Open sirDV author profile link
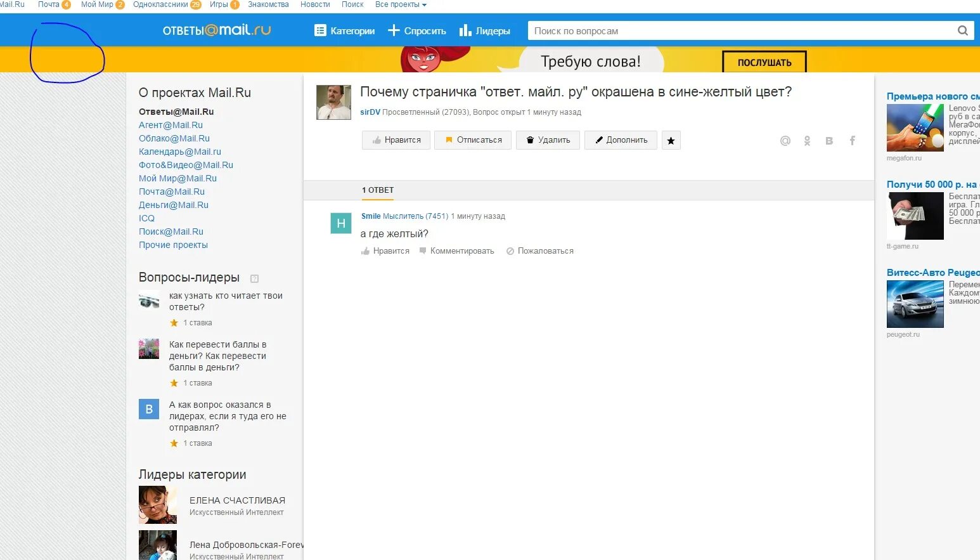The image size is (980, 560). pos(370,112)
